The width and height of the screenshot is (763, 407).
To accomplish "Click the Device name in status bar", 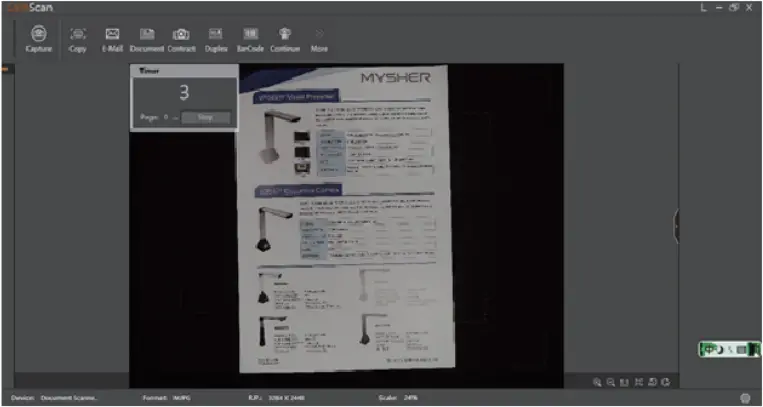I will (70, 398).
